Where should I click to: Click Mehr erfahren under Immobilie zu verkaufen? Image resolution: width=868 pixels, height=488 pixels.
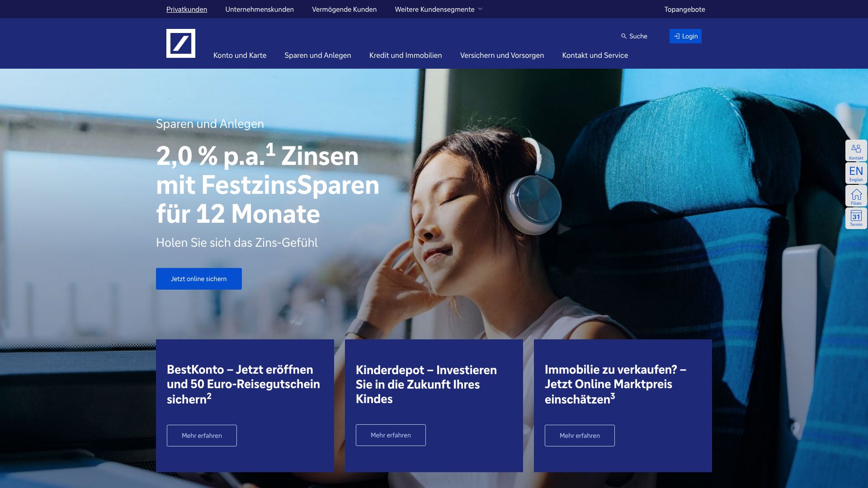pyautogui.click(x=580, y=436)
